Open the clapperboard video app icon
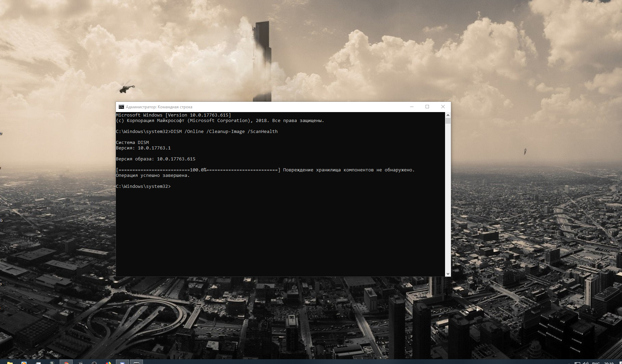Screen dimensions: 622x364 pos(80,363)
